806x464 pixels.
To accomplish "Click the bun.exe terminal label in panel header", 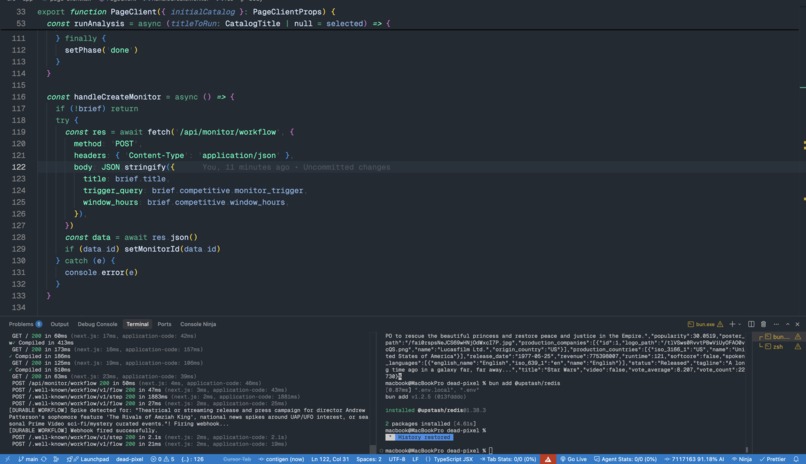I will pos(705,324).
